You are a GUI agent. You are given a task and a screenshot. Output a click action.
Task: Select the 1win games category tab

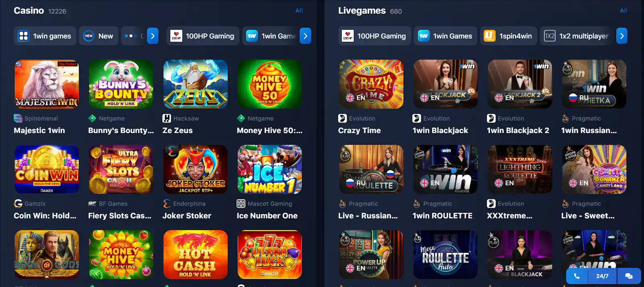click(x=45, y=36)
